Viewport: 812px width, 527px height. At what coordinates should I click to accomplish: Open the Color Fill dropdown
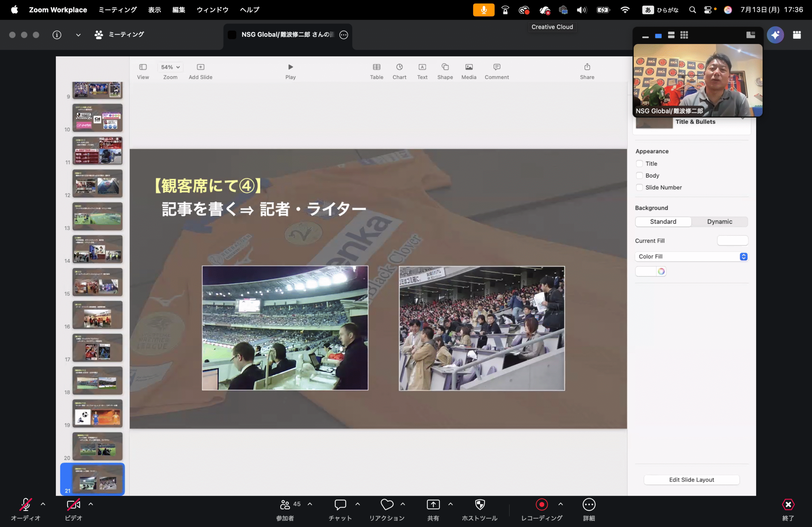pos(691,256)
